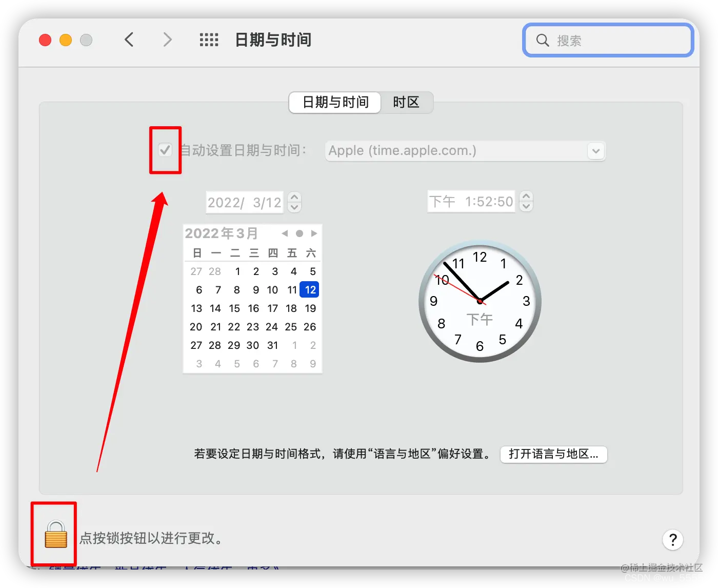Click the forward navigation arrow
Image resolution: width=718 pixels, height=588 pixels.
click(167, 40)
